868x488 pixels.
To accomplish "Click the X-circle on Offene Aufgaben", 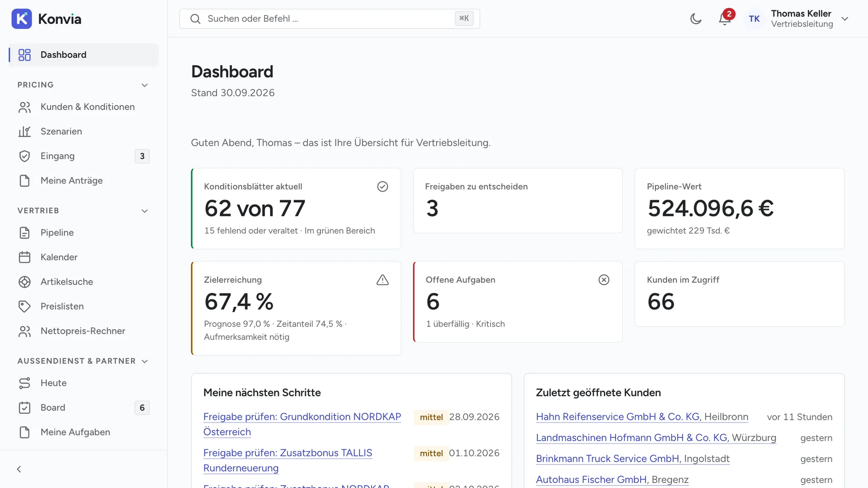I will [604, 280].
